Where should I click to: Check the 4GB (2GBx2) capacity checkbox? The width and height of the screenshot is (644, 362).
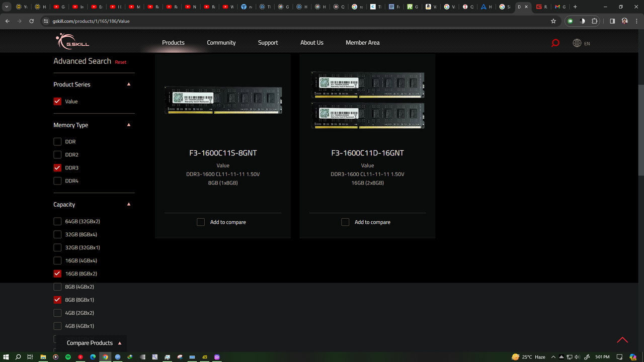coord(57,313)
